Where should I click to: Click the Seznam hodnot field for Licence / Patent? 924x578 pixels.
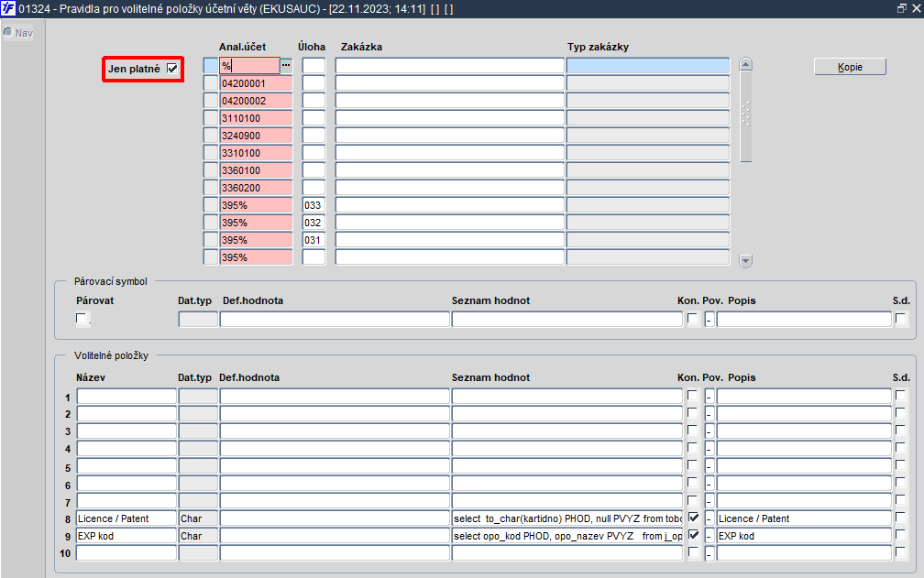tap(566, 518)
